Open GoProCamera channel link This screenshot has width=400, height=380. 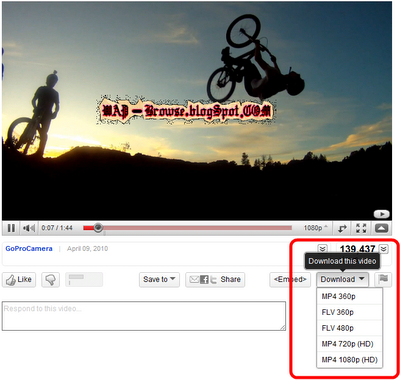tap(29, 249)
